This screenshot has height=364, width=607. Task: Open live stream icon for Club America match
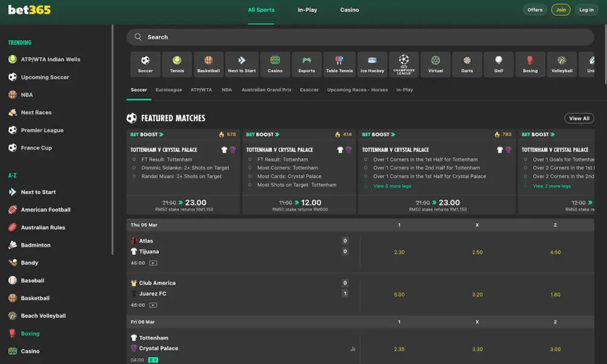[x=154, y=305]
